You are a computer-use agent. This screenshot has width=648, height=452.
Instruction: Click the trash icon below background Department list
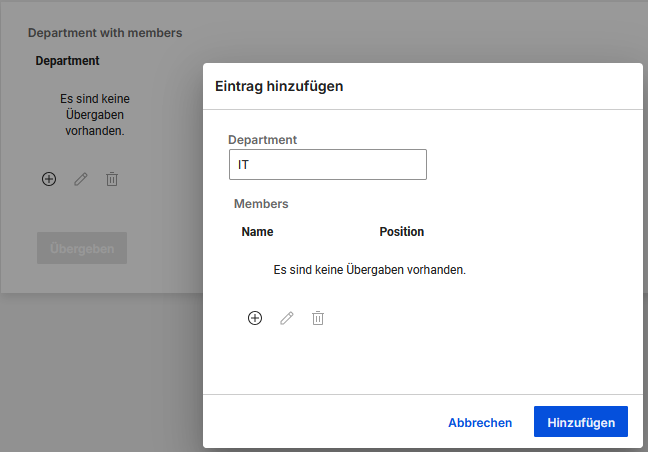click(x=112, y=179)
